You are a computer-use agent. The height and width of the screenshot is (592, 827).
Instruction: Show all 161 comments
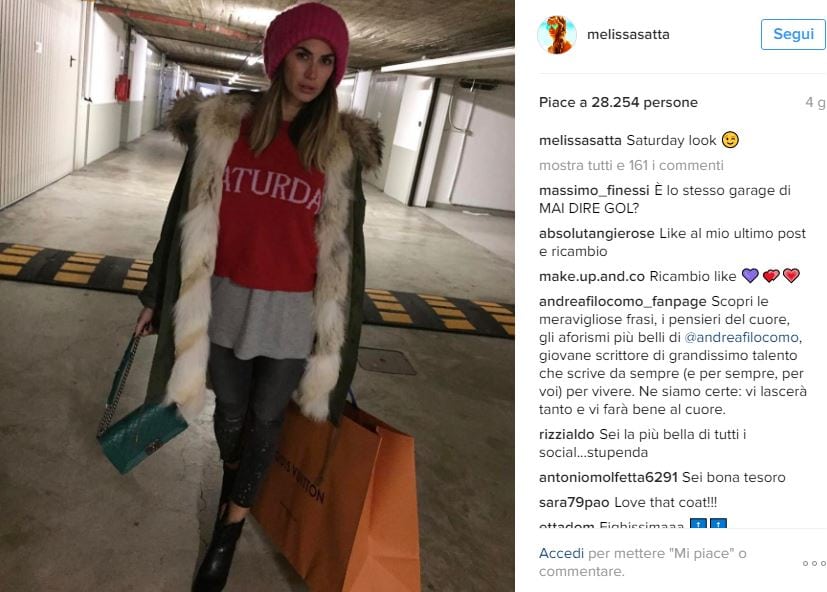[x=631, y=165]
